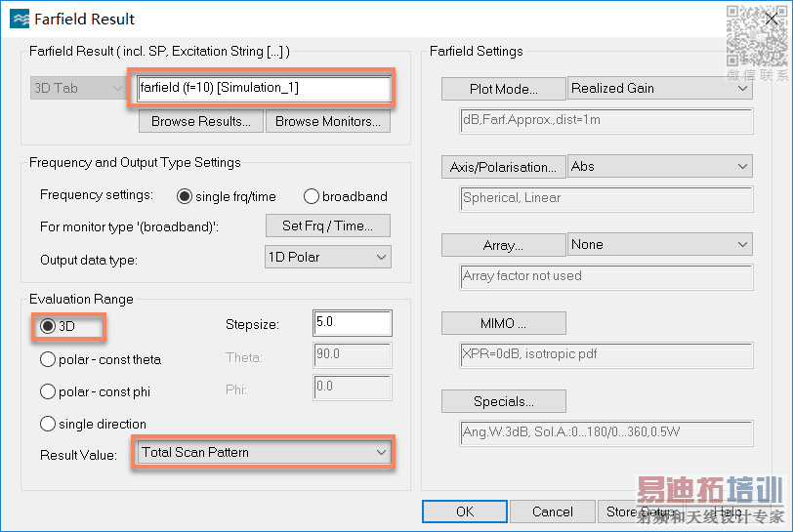
Task: Click the Array factor not used text box
Action: click(x=605, y=276)
